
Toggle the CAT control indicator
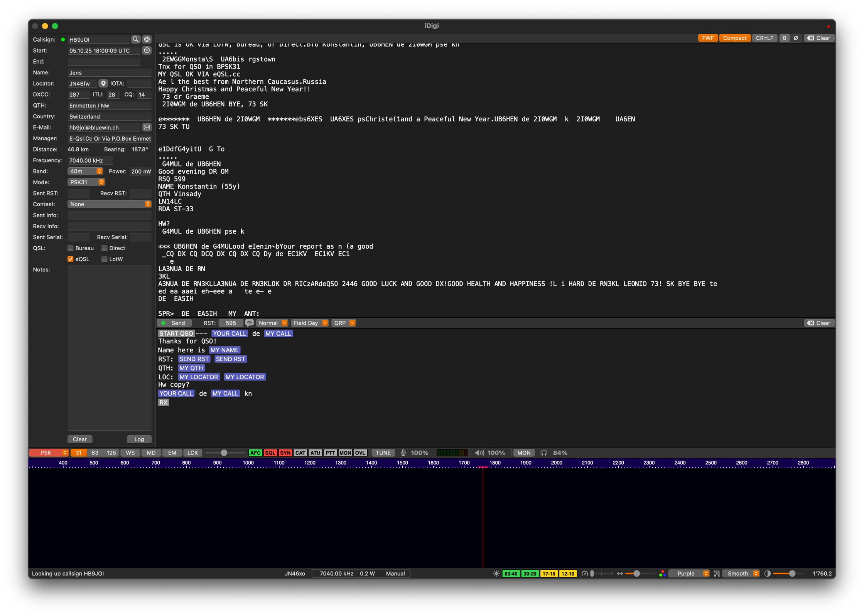pos(300,453)
